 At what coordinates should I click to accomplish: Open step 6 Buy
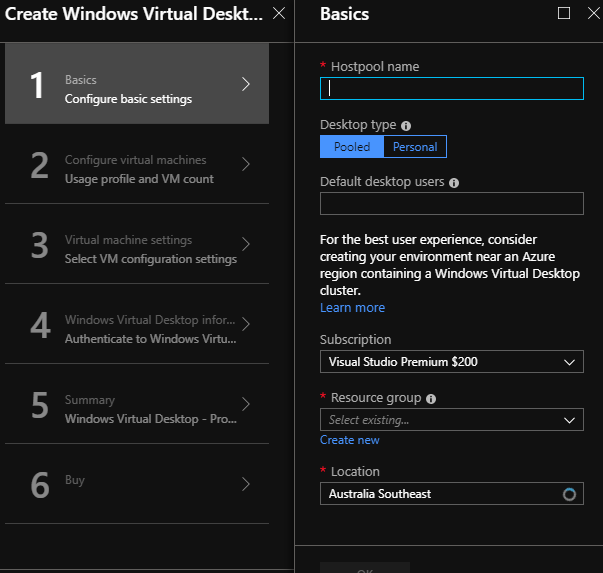pyautogui.click(x=137, y=484)
